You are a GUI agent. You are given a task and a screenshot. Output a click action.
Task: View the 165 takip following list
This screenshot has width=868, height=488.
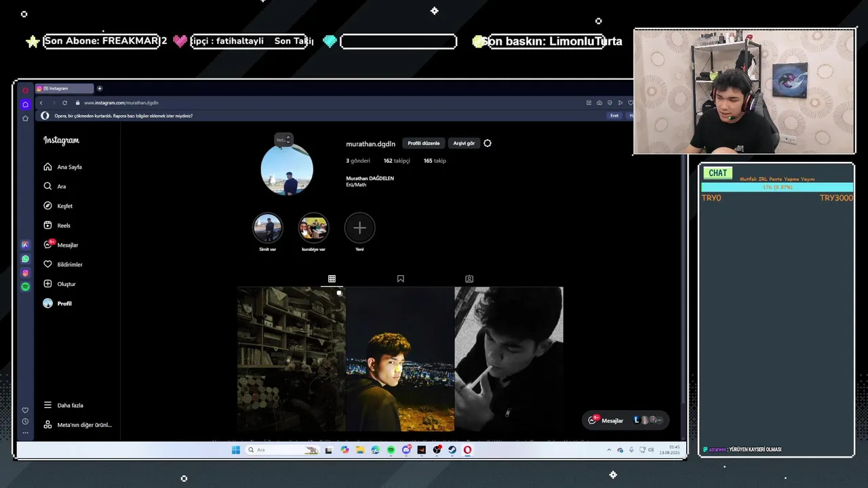[435, 161]
